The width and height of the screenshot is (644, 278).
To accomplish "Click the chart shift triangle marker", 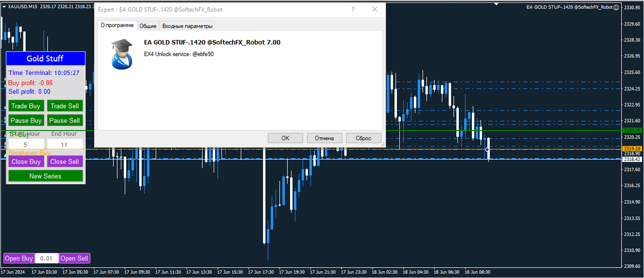I will pos(496,4).
